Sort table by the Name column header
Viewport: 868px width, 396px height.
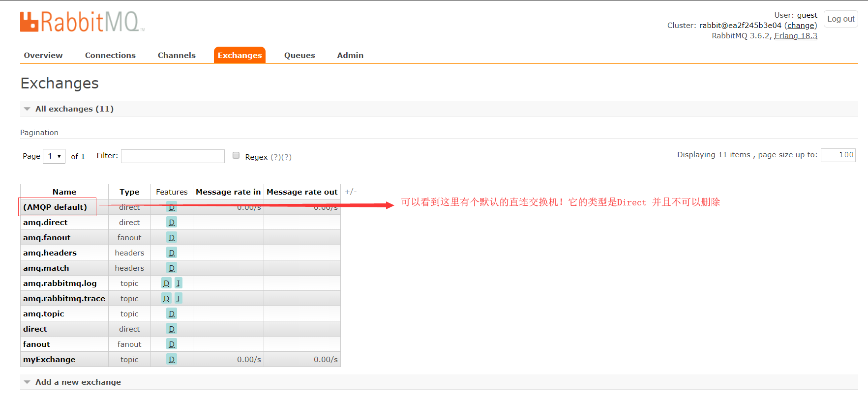(64, 192)
